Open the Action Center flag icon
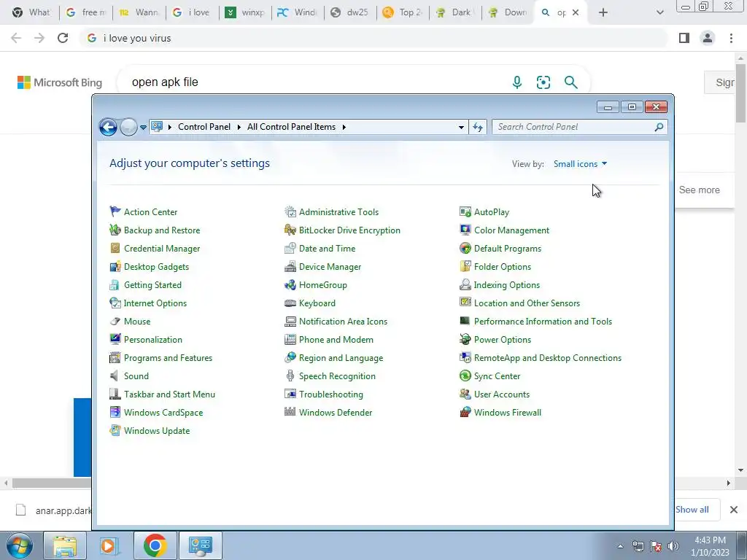This screenshot has width=747, height=560. [x=115, y=212]
